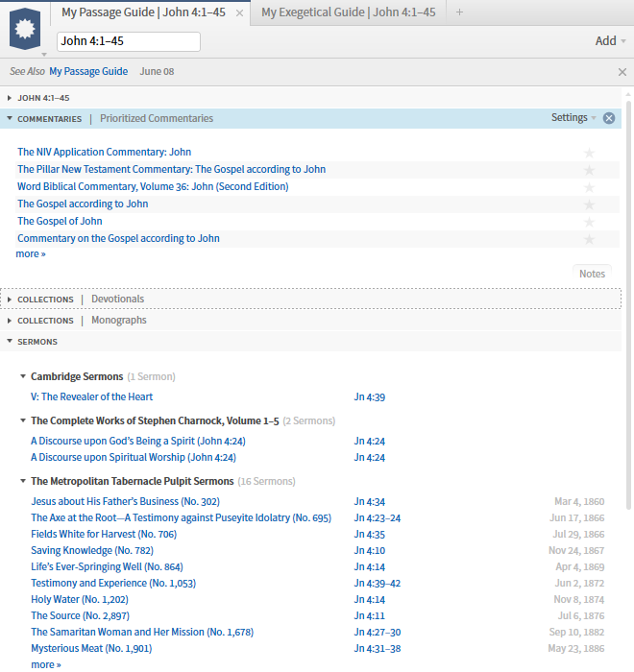Click the Prioritized Commentaries subtitle
The width and height of the screenshot is (634, 672).
(157, 118)
